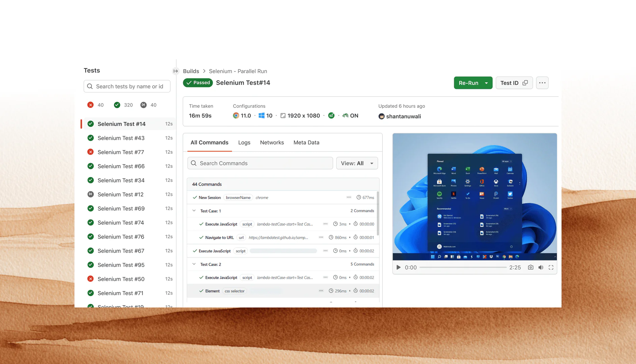Click the Chrome browser version icon
The image size is (636, 364).
pyautogui.click(x=236, y=116)
